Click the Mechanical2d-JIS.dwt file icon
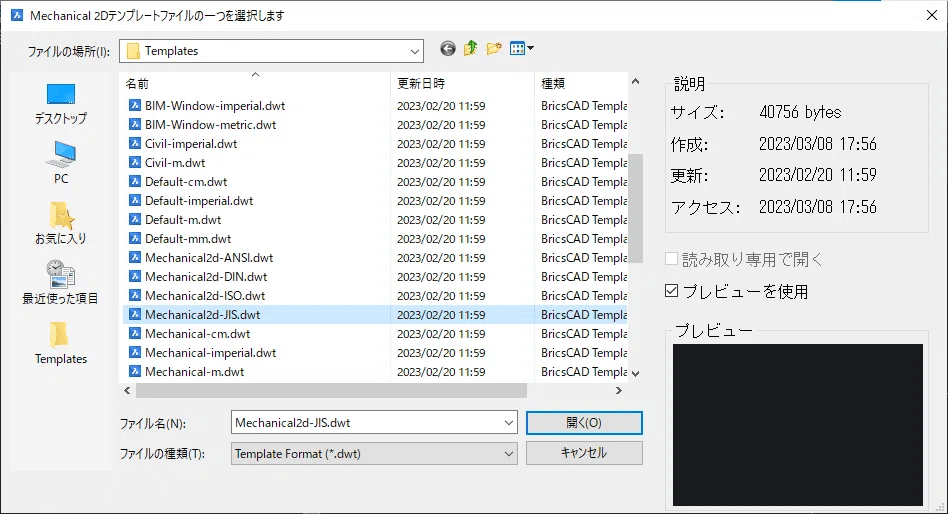 (135, 314)
